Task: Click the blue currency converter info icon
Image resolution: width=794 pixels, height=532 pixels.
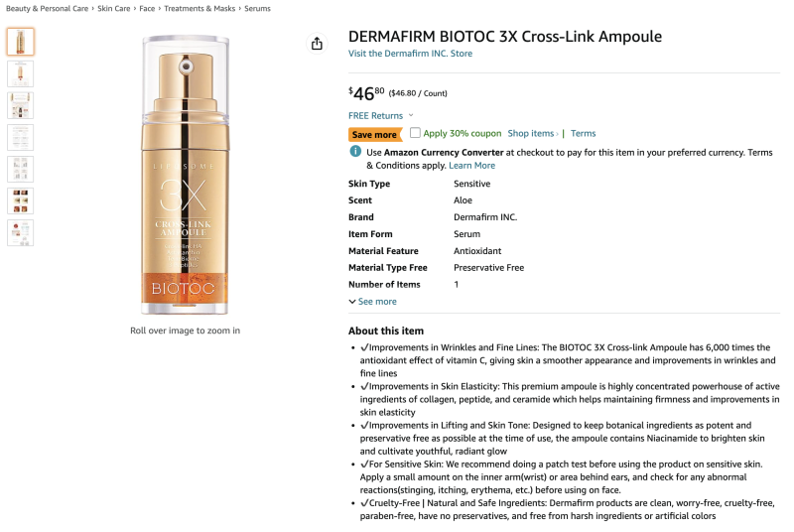Action: tap(355, 152)
